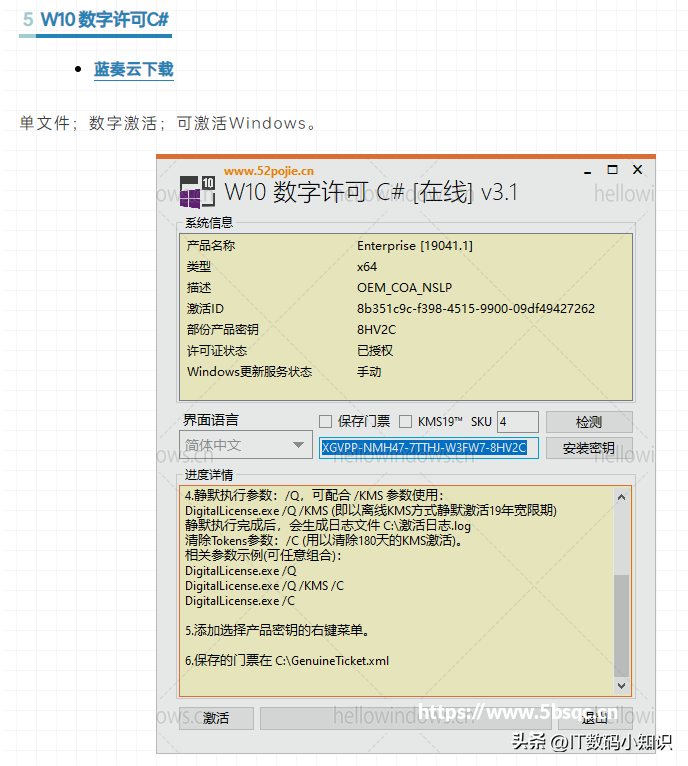Click the product key input field
This screenshot has height=766, width=688.
(429, 447)
